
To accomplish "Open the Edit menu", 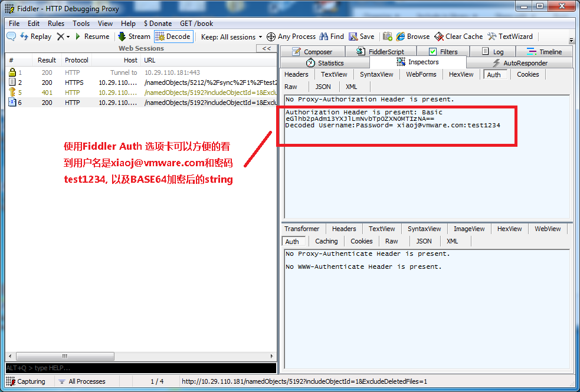I will [33, 23].
